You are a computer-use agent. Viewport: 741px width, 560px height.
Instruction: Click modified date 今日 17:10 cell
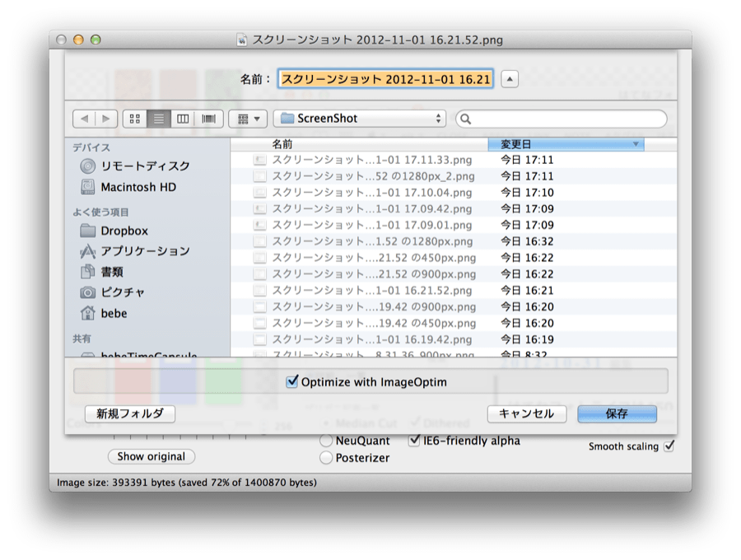527,193
